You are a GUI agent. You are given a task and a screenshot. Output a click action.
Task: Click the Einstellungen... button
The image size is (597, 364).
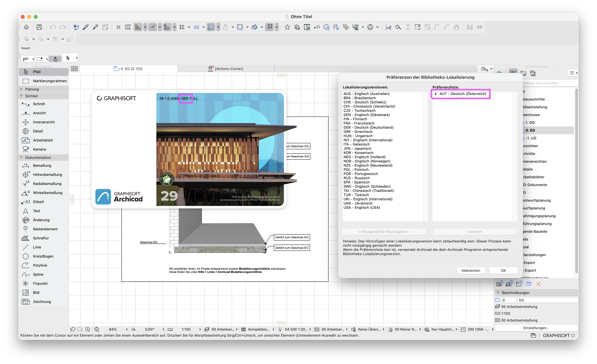coord(536,328)
